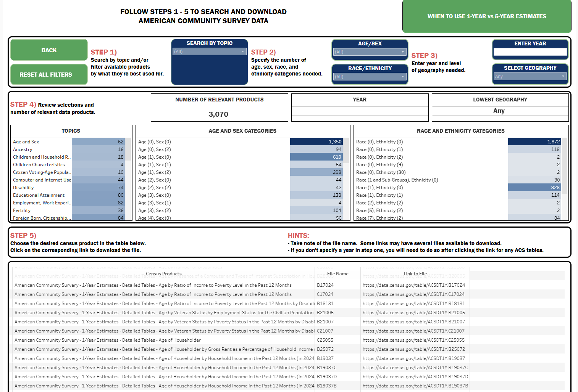
Task: Click RESET ALL FILTERS button
Action: point(49,74)
